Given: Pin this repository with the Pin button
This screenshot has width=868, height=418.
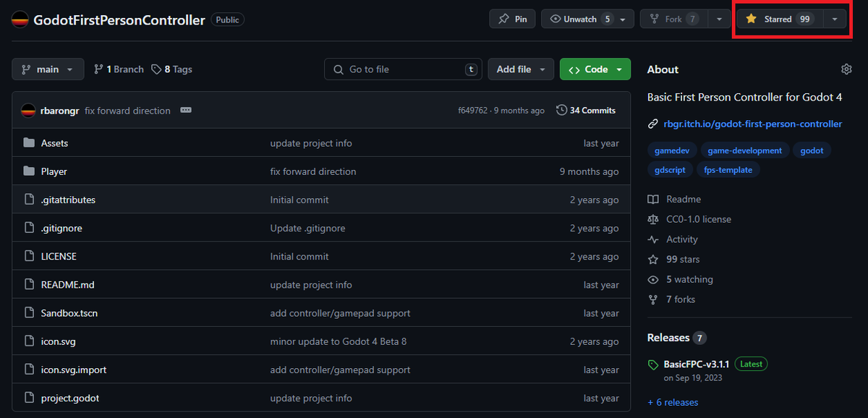Looking at the screenshot, I should (x=512, y=20).
